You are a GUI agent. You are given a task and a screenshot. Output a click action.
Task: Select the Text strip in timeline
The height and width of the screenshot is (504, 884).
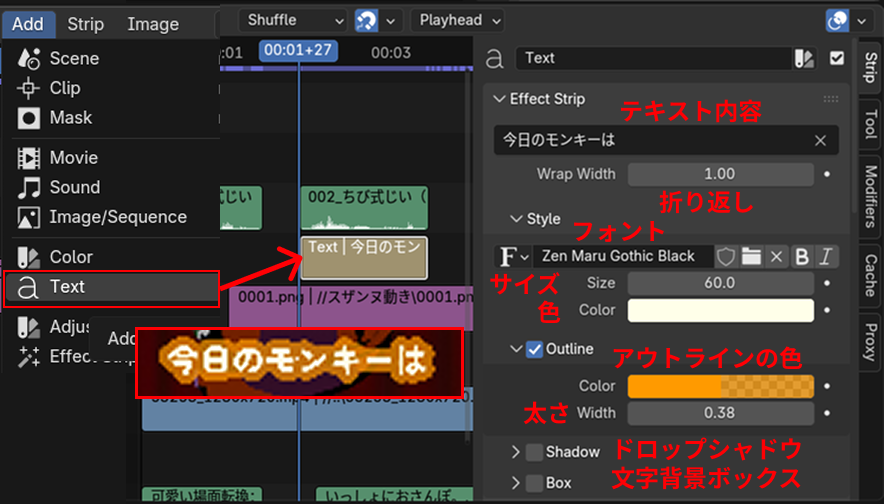tap(364, 258)
